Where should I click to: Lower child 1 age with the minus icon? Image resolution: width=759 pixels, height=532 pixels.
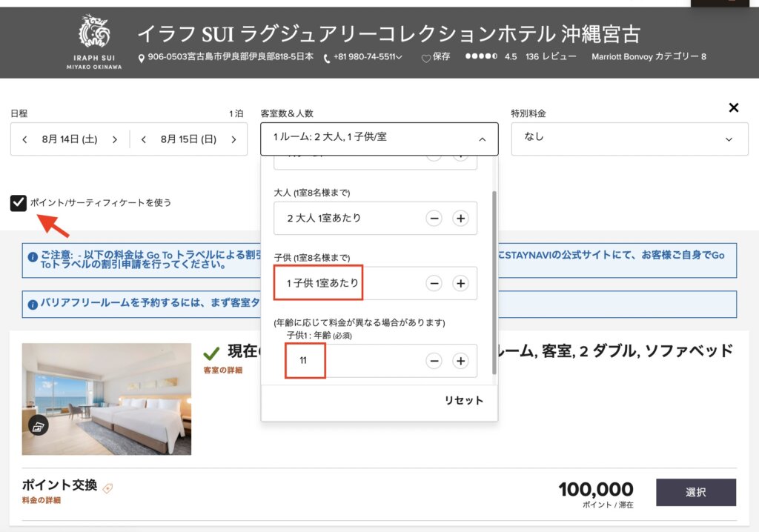[434, 361]
